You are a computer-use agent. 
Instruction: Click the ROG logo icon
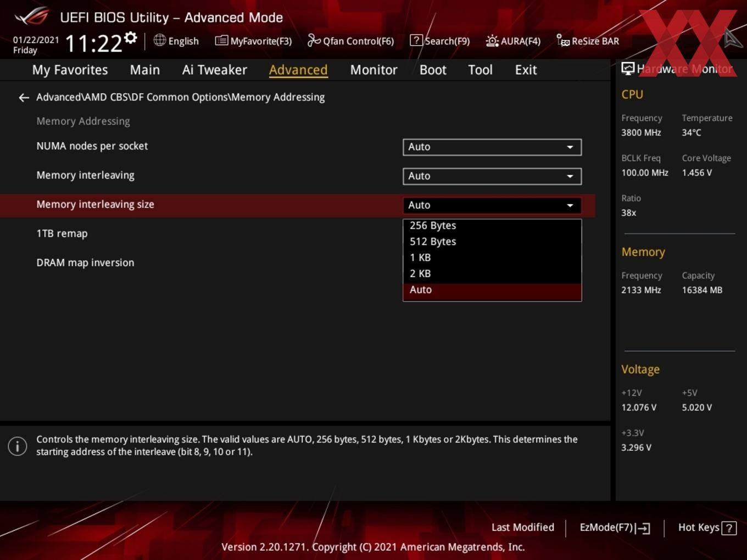(x=32, y=16)
